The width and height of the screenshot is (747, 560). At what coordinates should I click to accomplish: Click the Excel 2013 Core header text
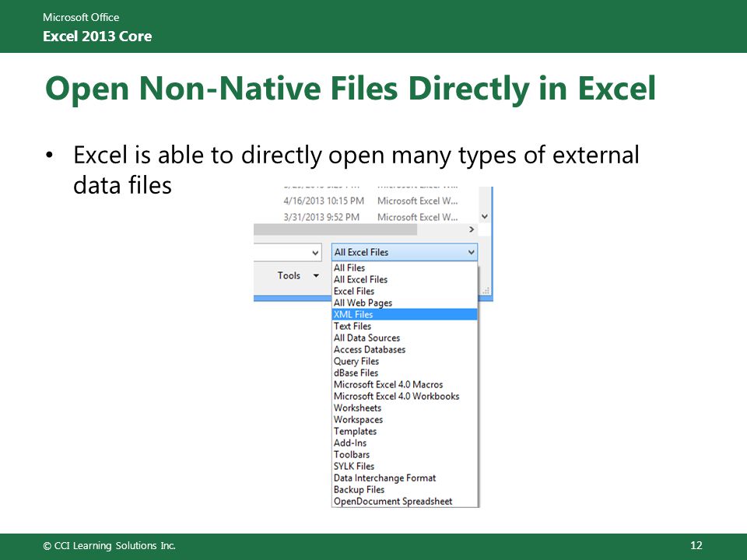97,37
